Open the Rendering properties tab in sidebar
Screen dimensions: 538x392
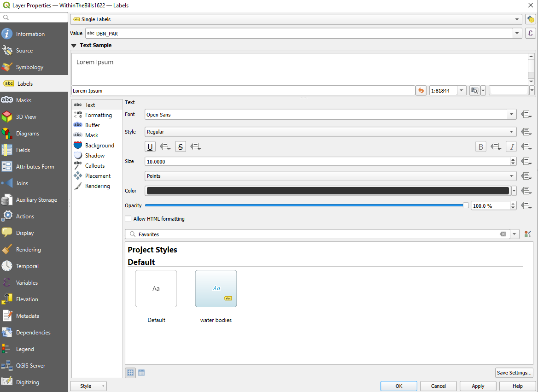point(28,249)
